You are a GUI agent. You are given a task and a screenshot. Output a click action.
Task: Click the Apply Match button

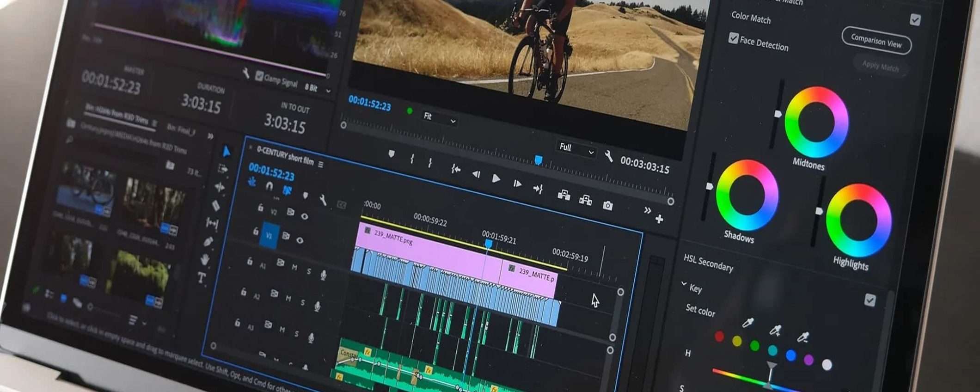click(880, 66)
